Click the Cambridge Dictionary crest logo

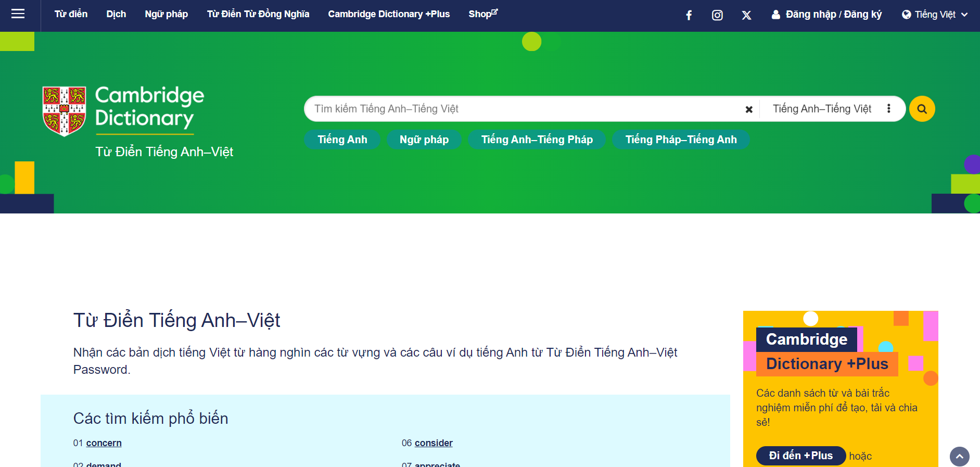tap(64, 111)
